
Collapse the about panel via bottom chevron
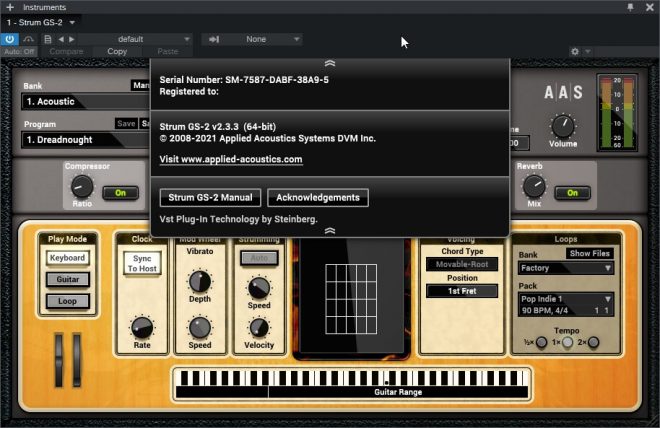tap(330, 231)
